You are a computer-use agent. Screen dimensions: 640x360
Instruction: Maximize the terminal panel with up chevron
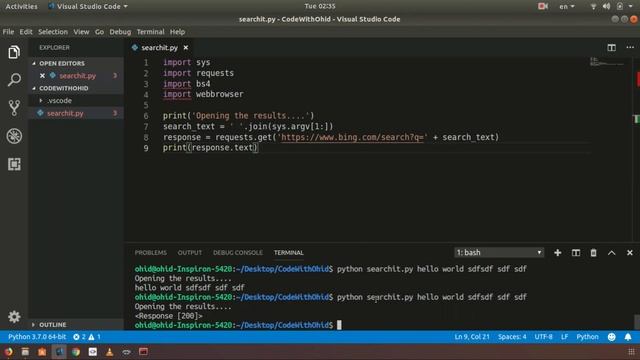pyautogui.click(x=611, y=253)
